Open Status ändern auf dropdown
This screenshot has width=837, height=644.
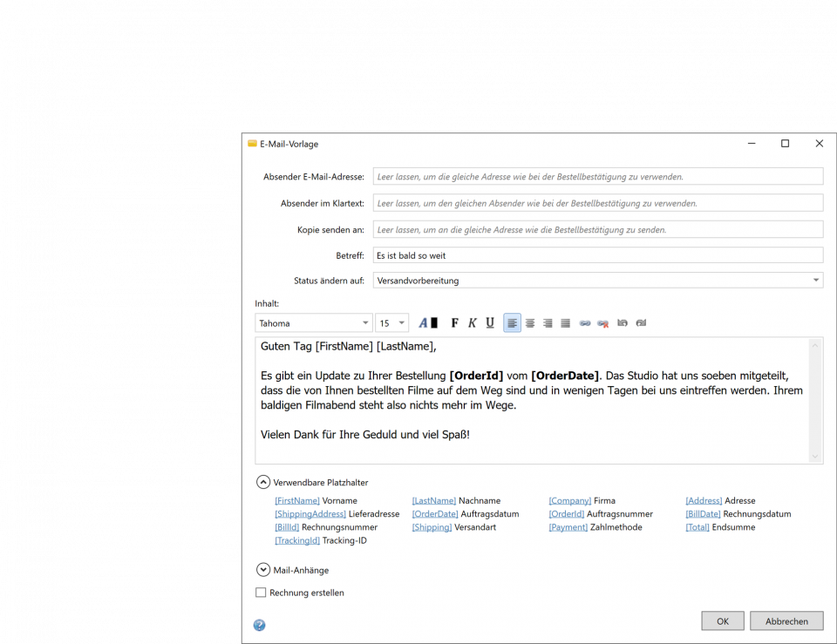pyautogui.click(x=598, y=281)
